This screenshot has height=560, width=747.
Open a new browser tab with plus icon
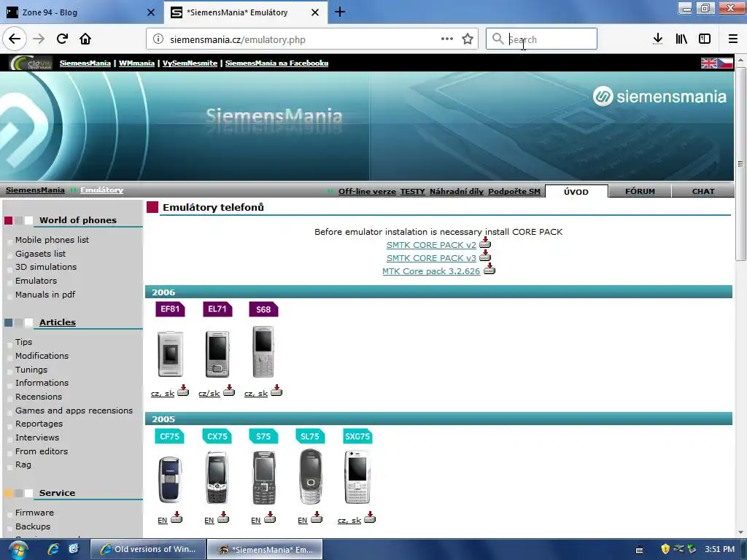tap(340, 12)
